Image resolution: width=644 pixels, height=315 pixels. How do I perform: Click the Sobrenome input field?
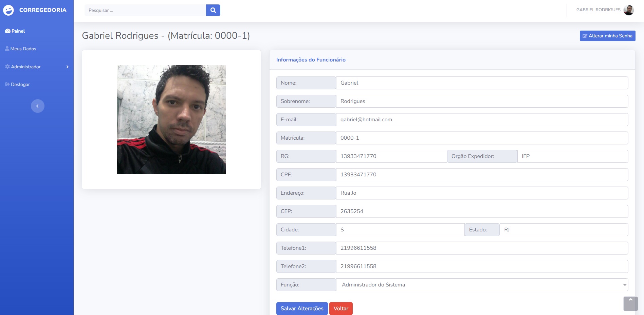pyautogui.click(x=482, y=101)
